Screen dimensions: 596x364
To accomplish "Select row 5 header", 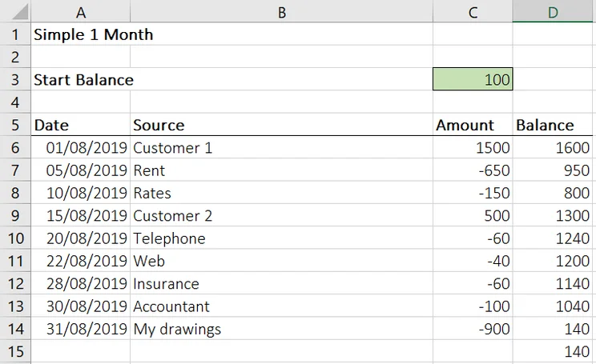I will (15, 125).
